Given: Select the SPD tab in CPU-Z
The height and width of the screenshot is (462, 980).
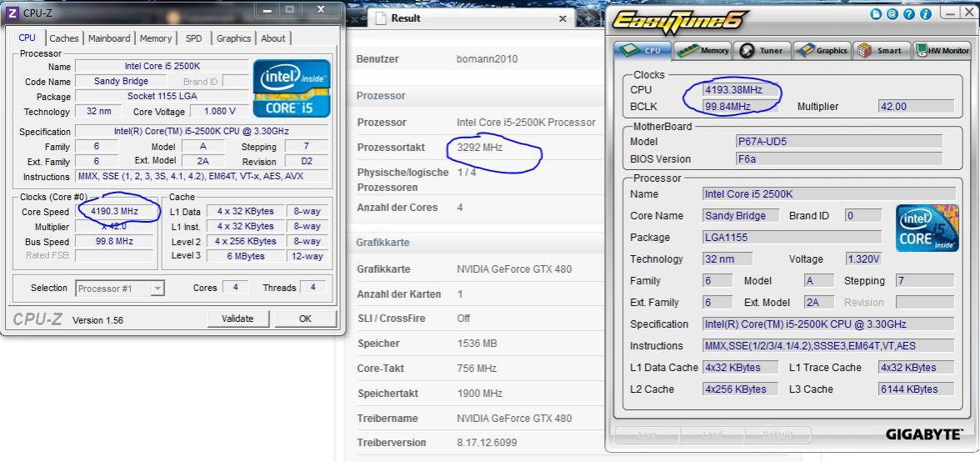Looking at the screenshot, I should coord(193,38).
